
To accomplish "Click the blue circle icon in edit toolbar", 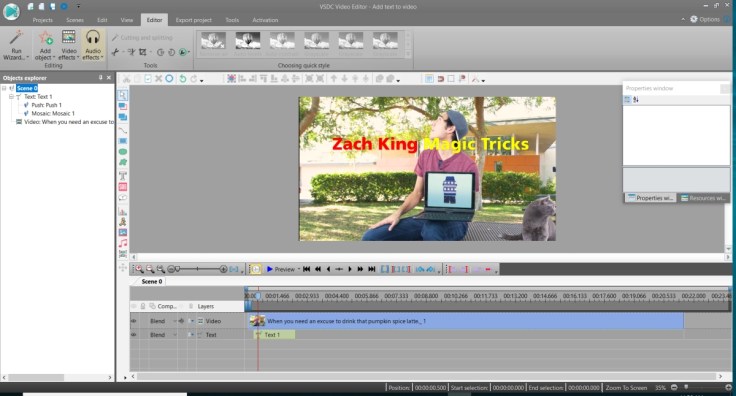I will 169,79.
